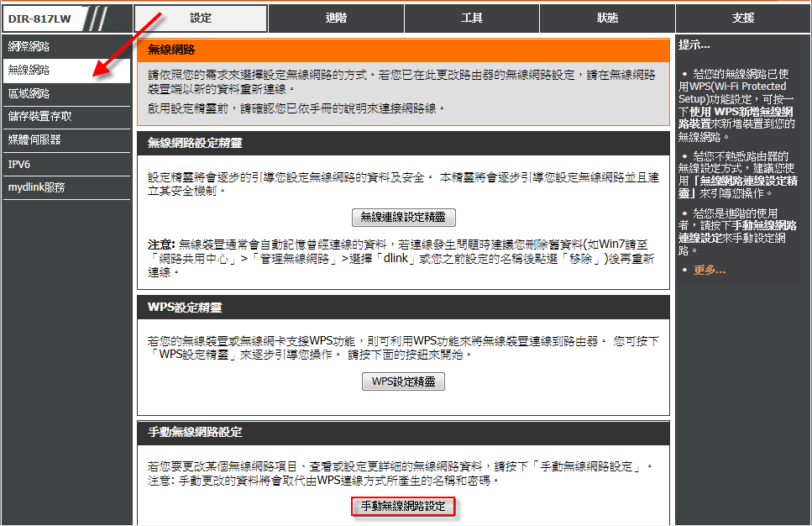Go to the 狀態 tab

click(x=607, y=18)
